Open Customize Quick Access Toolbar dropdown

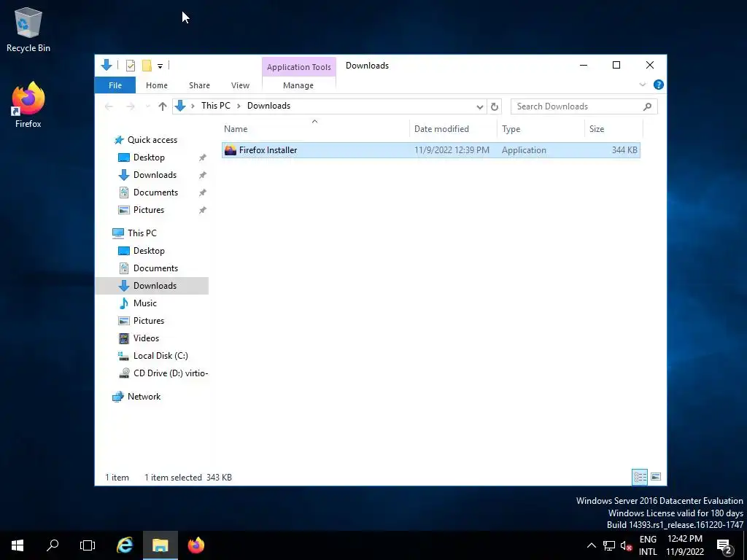160,66
